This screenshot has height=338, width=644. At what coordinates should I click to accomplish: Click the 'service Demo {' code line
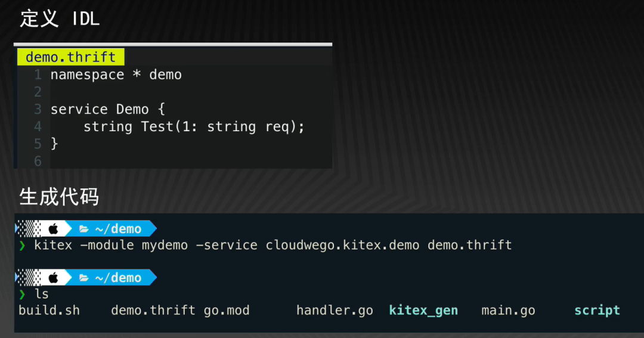click(x=107, y=110)
